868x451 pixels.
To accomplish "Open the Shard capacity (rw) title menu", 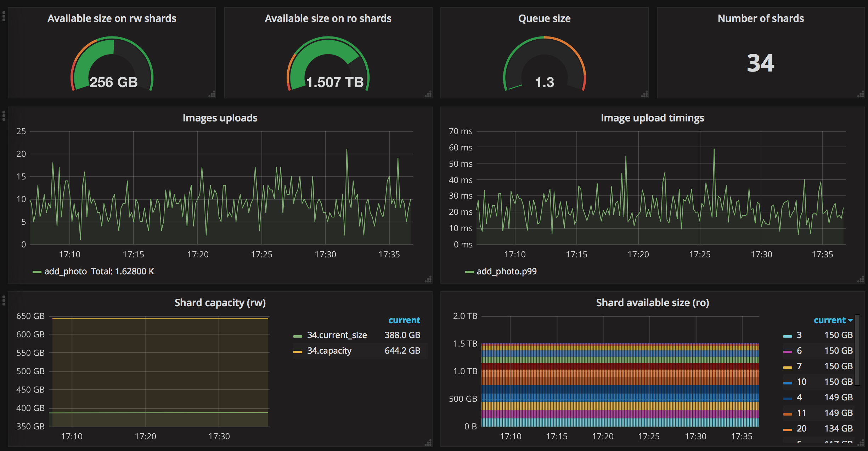I will 220,303.
